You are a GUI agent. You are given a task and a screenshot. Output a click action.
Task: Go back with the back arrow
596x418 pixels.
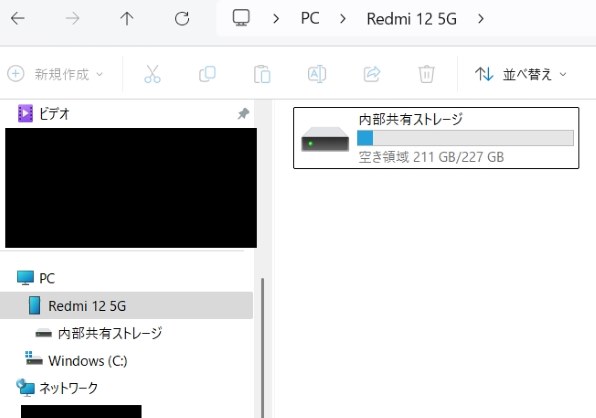click(17, 18)
